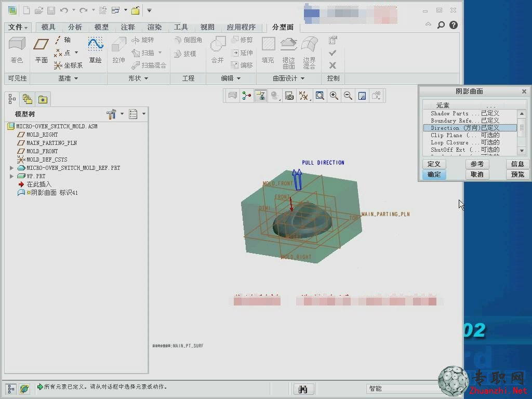
Task: Click the Draft (拔模) tool
Action: (185, 54)
